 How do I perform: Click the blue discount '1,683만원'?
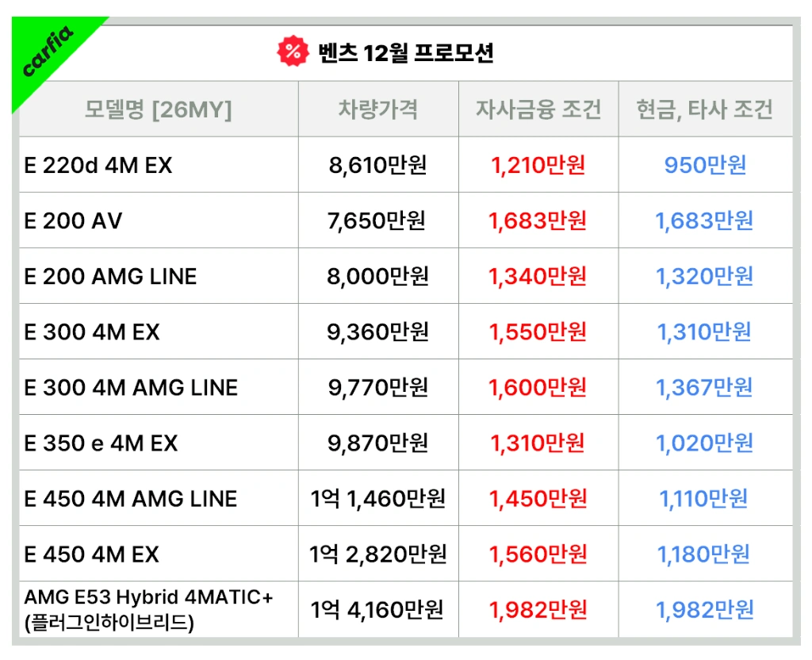point(705,221)
